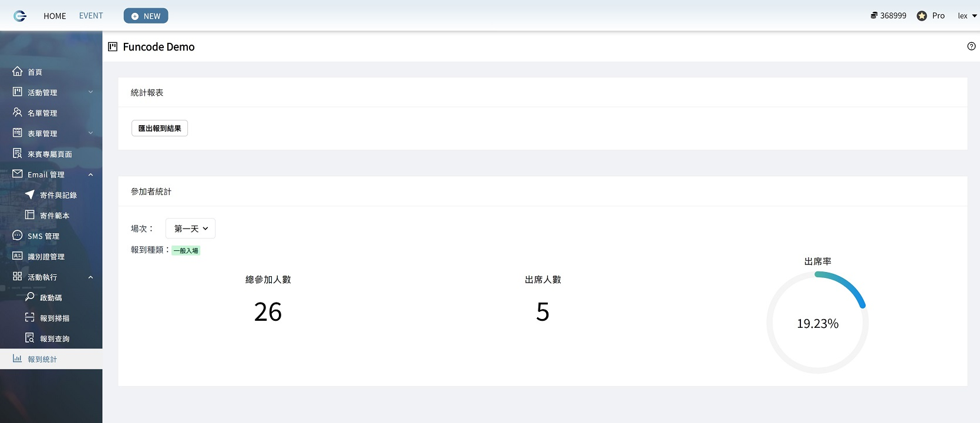Click the 啟動碼 magnifier icon
980x423 pixels.
pos(29,297)
